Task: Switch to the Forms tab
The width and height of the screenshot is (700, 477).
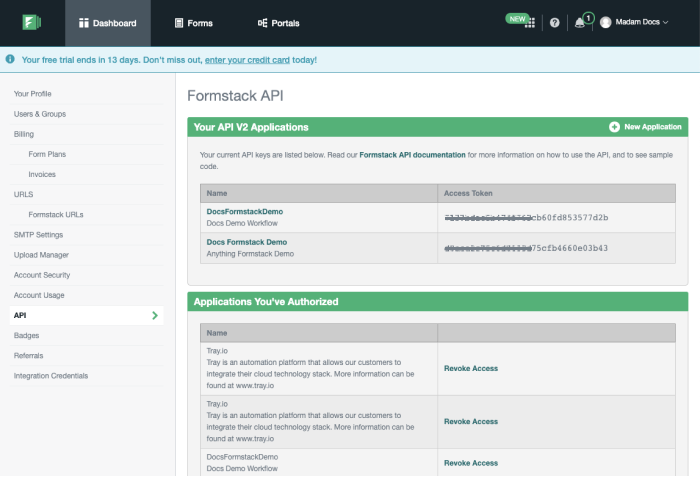Action: point(193,23)
